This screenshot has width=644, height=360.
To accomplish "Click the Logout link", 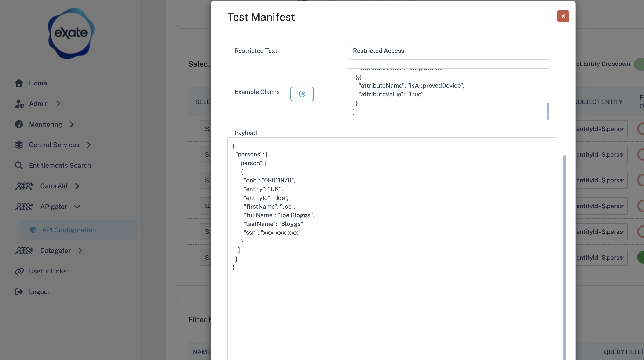I will pos(40,292).
